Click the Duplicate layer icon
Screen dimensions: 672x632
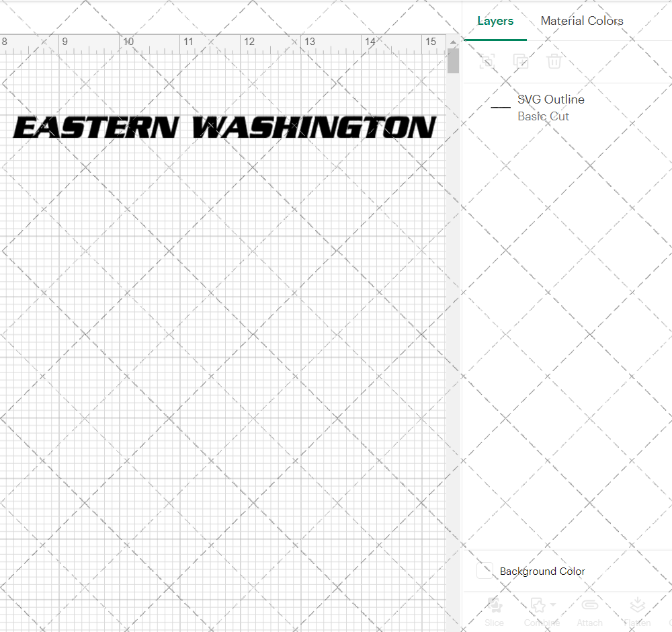pos(520,61)
